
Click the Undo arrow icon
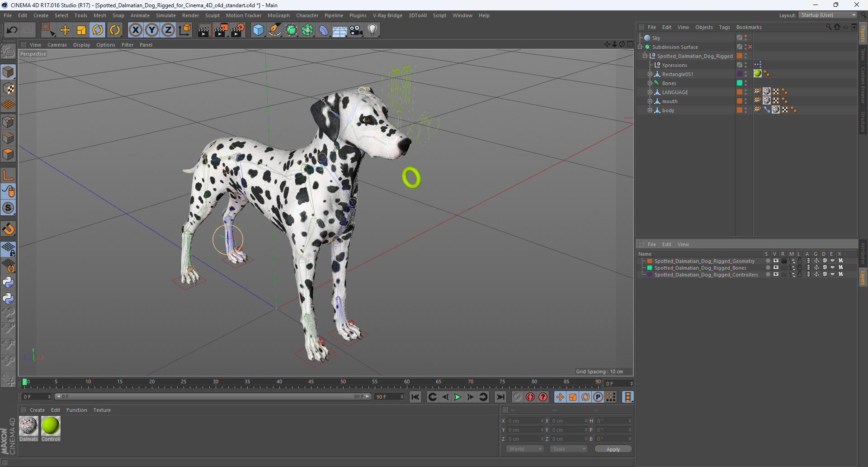tap(12, 30)
